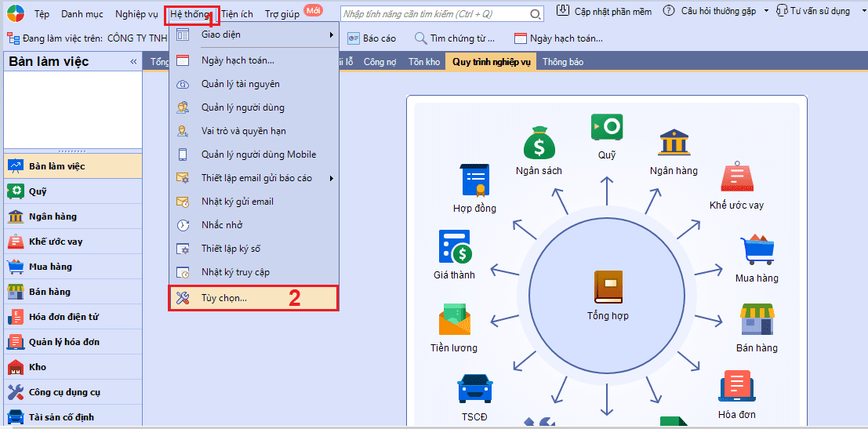The image size is (868, 429).
Task: Click the Ngân hàng bank building icon
Action: (674, 144)
